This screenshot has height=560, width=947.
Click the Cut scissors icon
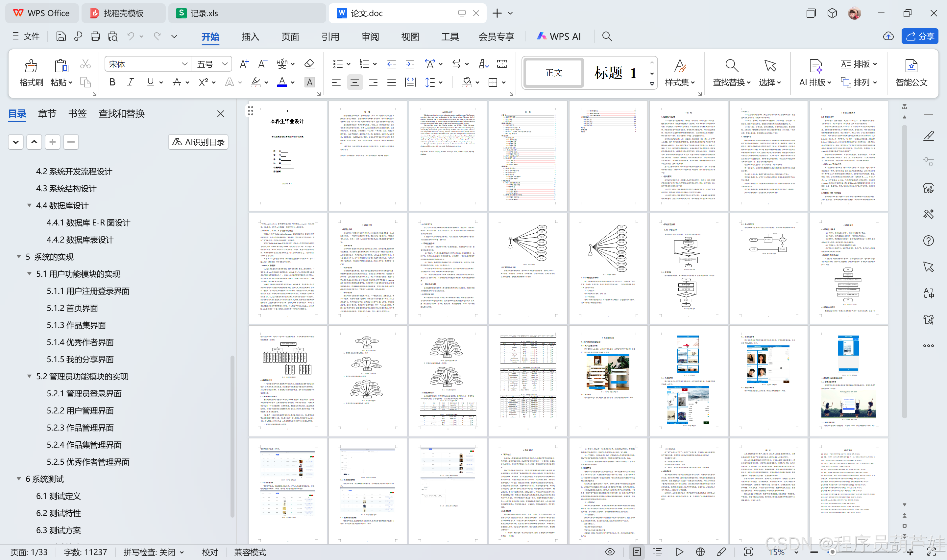(x=85, y=64)
